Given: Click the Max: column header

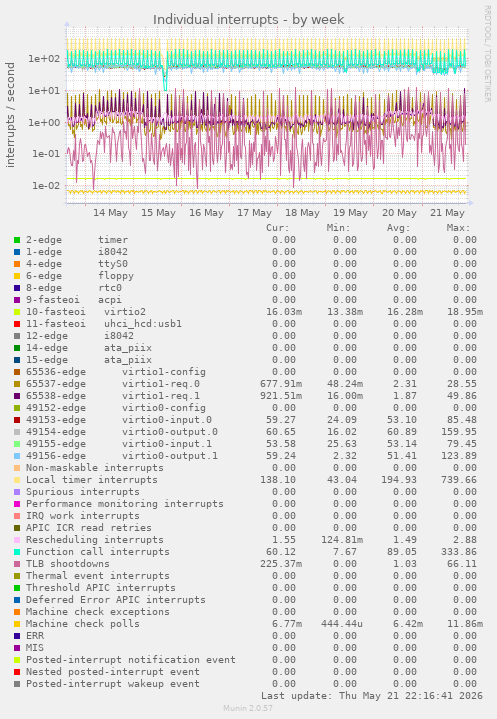Looking at the screenshot, I should click(458, 228).
